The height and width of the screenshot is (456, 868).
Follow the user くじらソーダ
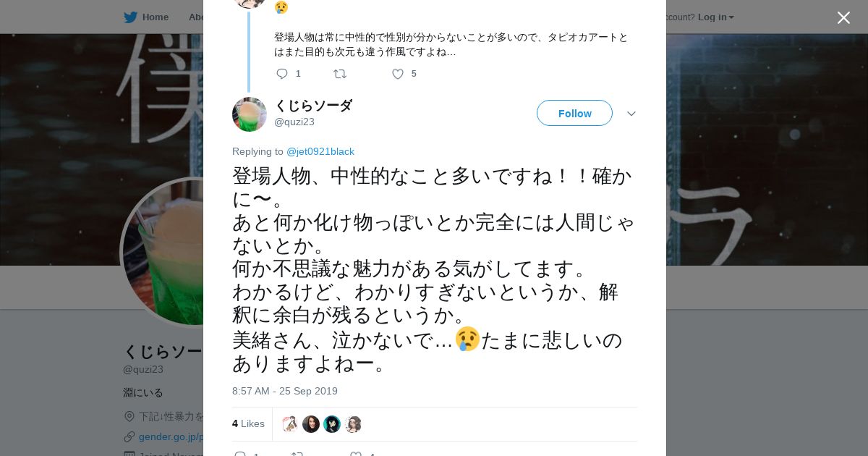tap(574, 114)
